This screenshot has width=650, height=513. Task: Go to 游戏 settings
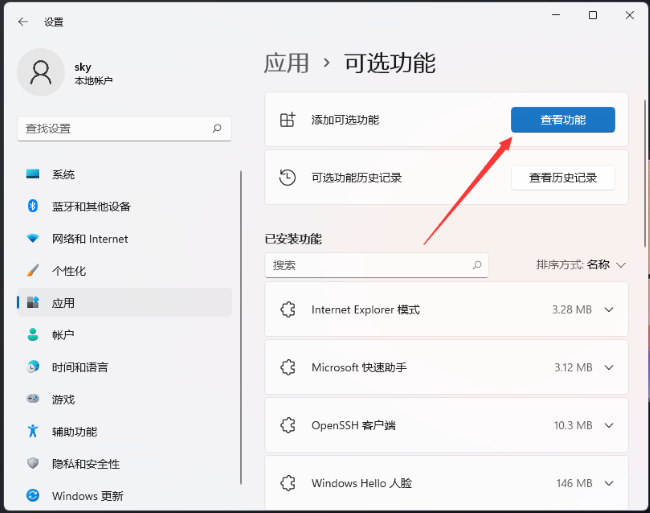(x=124, y=399)
